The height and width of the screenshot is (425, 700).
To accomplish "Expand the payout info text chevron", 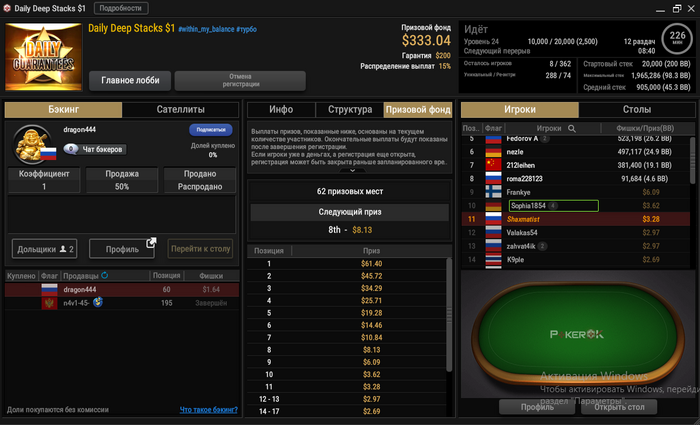I will click(x=352, y=171).
